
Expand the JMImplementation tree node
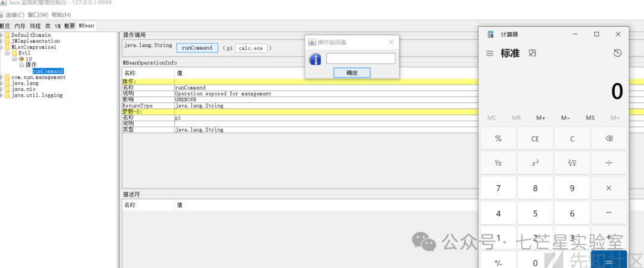point(2,41)
